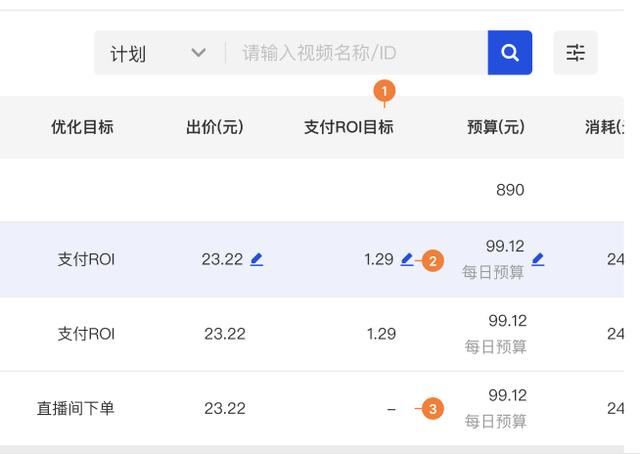Viewport: 640px width, 454px height.
Task: Click orange annotation marker number 2
Action: (x=433, y=261)
